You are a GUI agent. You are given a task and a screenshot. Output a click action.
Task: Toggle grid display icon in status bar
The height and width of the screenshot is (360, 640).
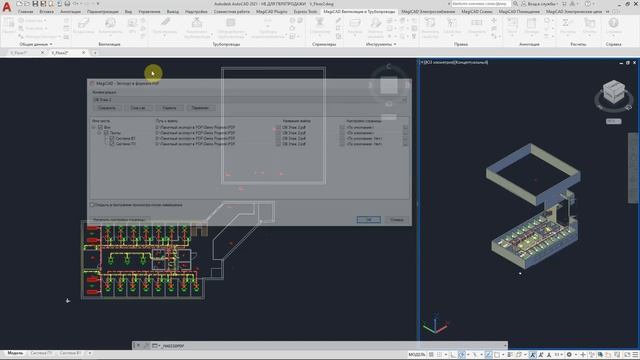tap(430, 355)
